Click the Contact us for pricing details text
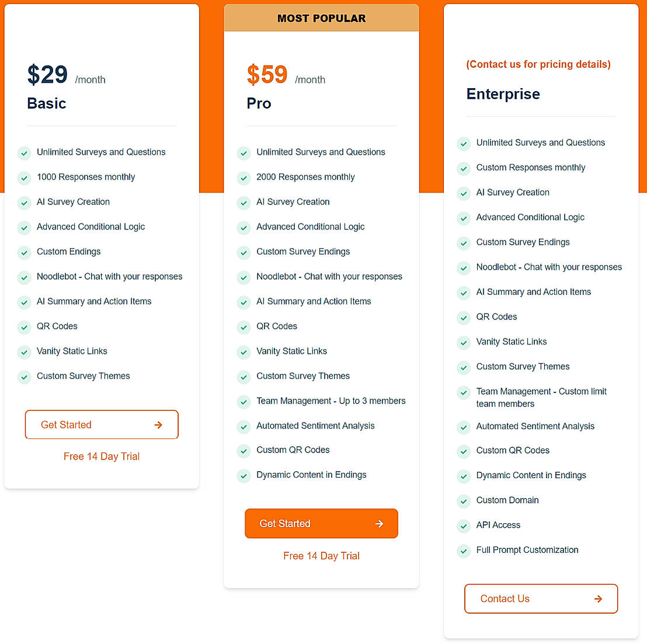 coord(538,64)
